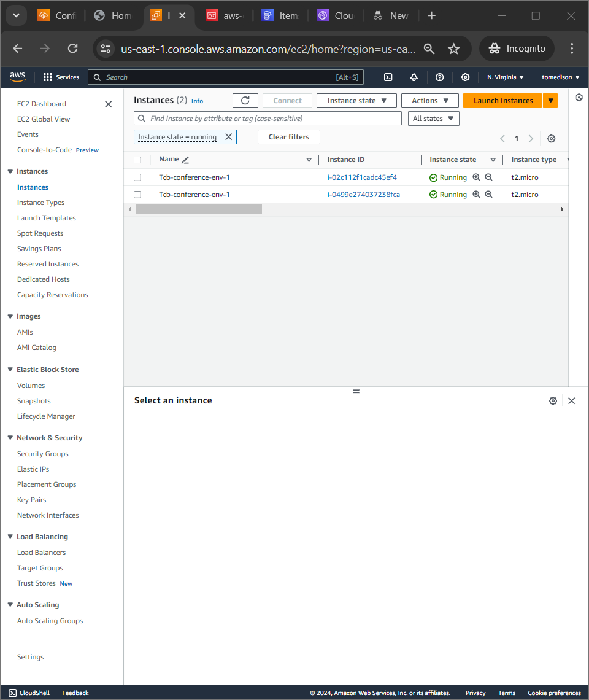Open the All states filter dropdown
The height and width of the screenshot is (700, 589).
point(433,119)
